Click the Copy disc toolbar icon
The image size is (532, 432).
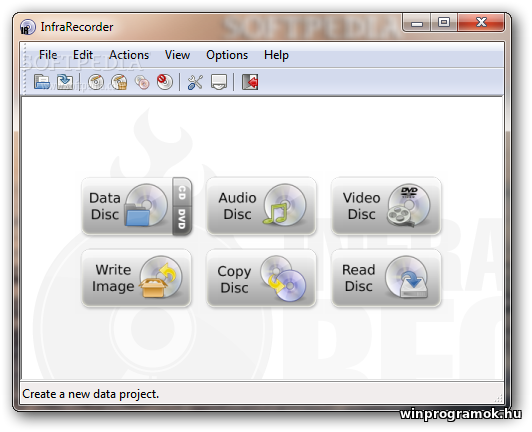[x=142, y=82]
